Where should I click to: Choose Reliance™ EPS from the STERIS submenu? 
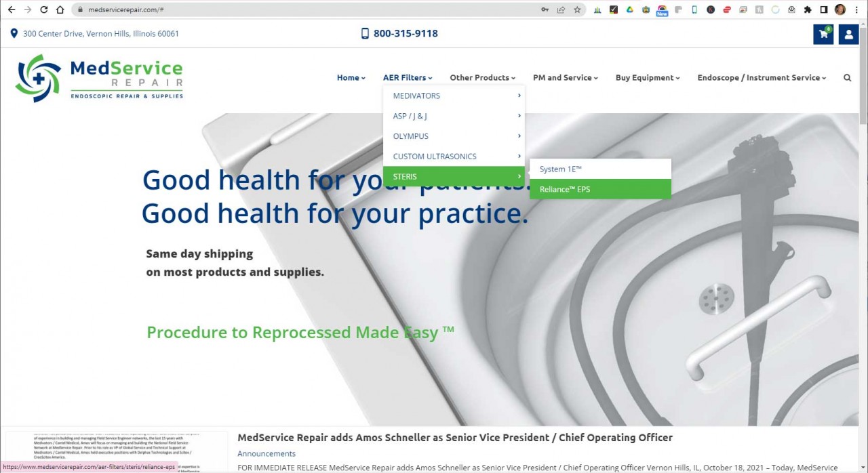[600, 189]
